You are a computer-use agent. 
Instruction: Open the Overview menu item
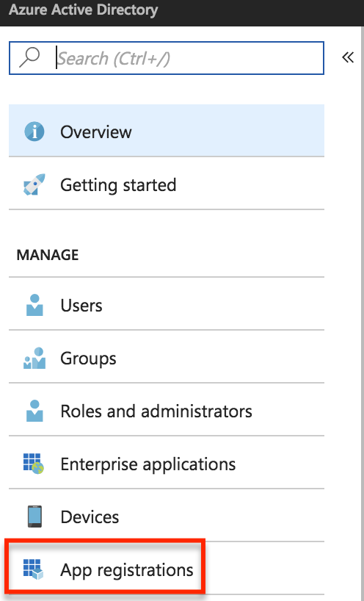tap(167, 131)
